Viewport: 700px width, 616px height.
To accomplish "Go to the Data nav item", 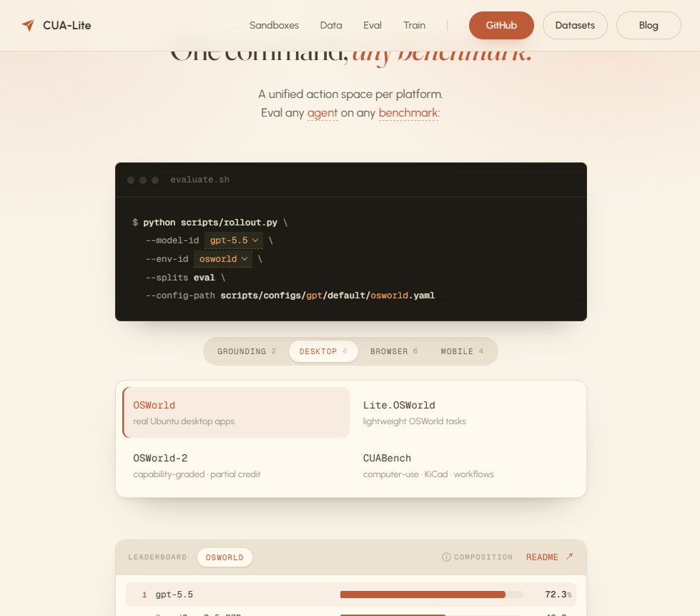I will [x=331, y=26].
